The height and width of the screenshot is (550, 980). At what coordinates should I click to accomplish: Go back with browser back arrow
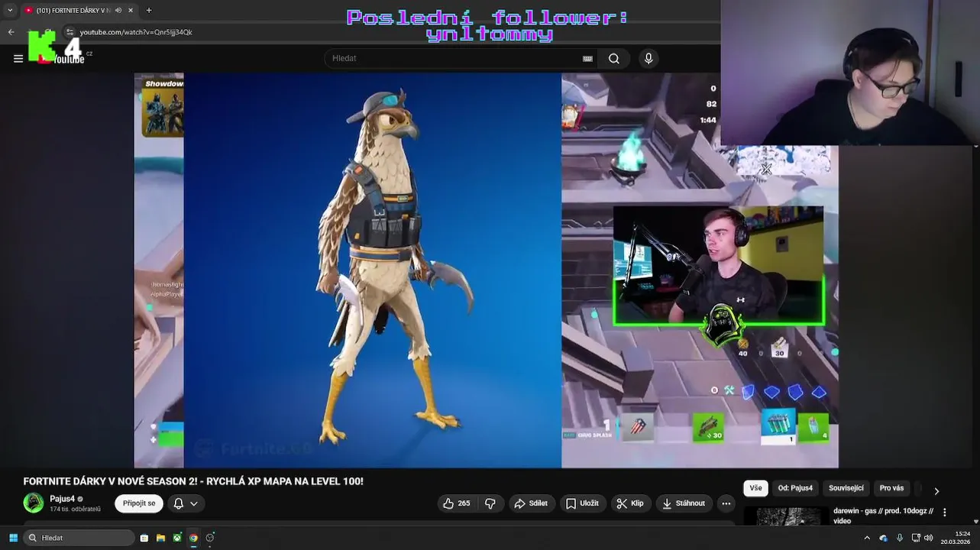(11, 32)
